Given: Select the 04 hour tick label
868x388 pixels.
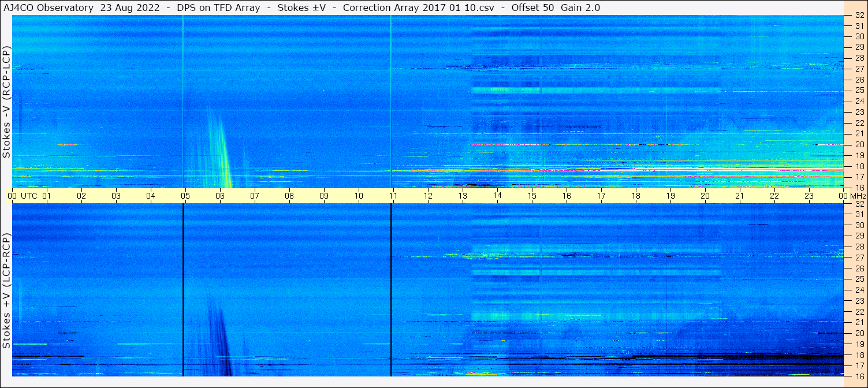Looking at the screenshot, I should [151, 196].
